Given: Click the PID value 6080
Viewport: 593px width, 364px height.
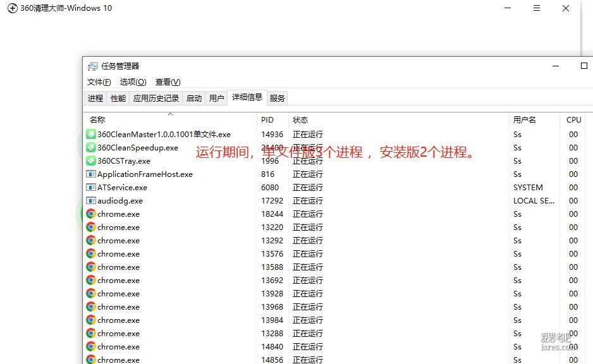Looking at the screenshot, I should coord(270,188).
